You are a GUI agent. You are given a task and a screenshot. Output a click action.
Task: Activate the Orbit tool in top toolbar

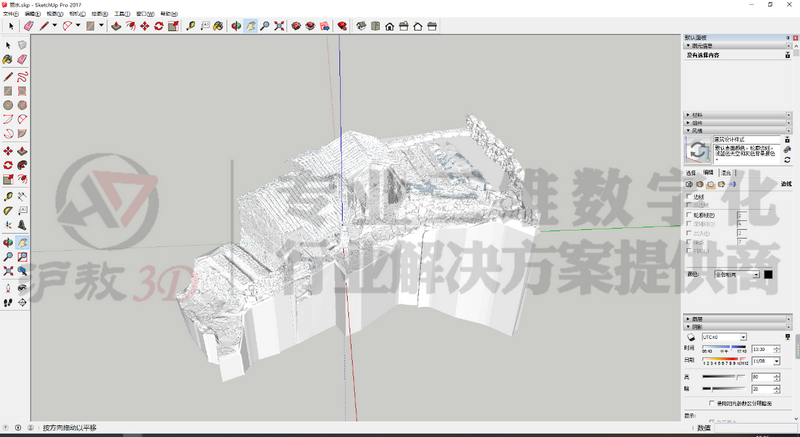tap(236, 26)
